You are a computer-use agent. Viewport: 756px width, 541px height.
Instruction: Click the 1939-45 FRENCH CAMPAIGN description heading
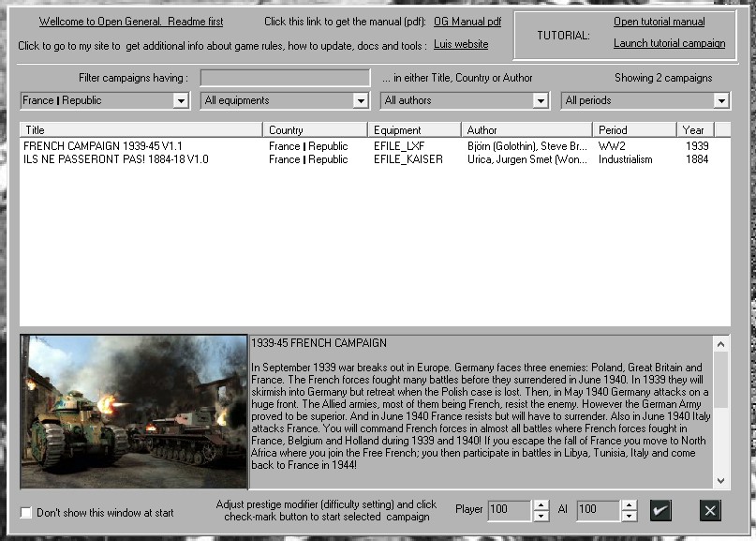tap(319, 343)
